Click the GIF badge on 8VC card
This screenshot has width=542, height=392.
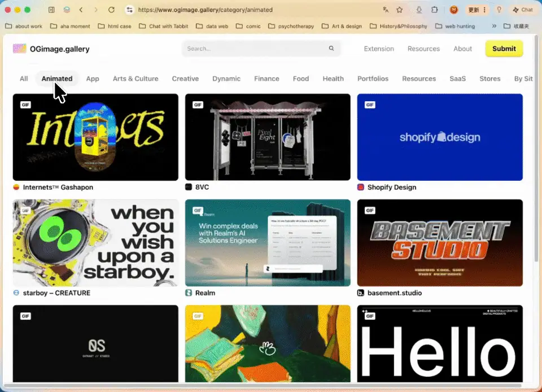pyautogui.click(x=198, y=104)
